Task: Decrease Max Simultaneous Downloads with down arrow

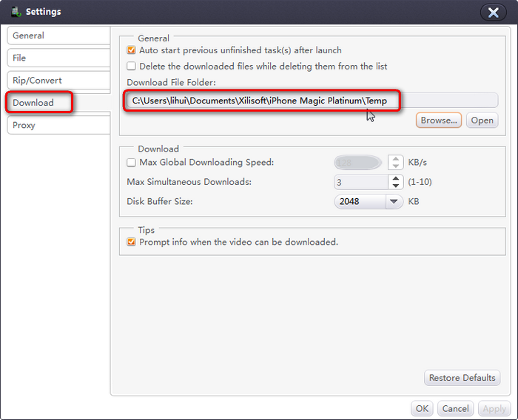Action: pos(396,186)
